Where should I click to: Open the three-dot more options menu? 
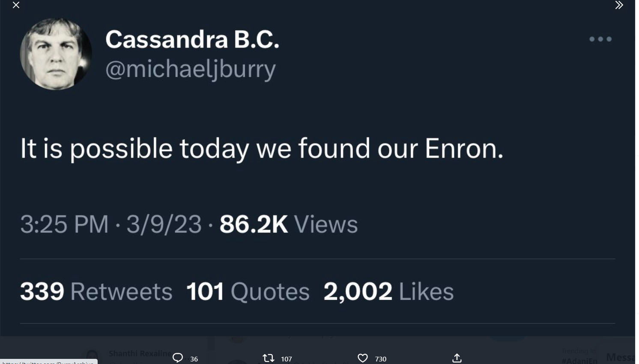pos(600,39)
